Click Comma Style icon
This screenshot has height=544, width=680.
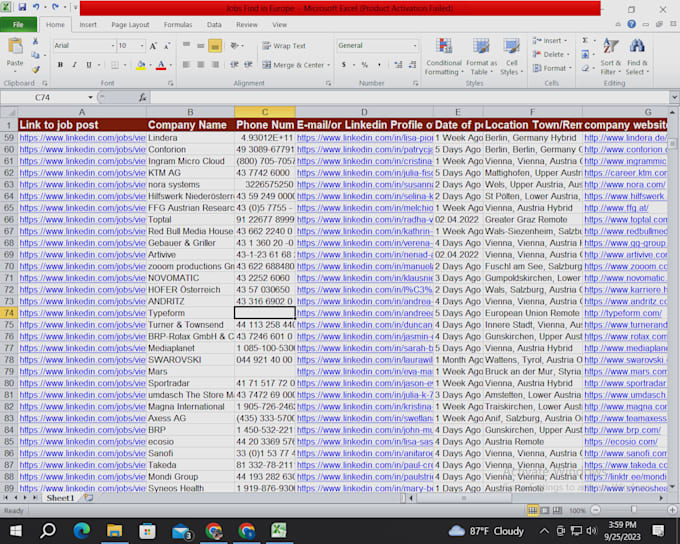click(x=379, y=65)
